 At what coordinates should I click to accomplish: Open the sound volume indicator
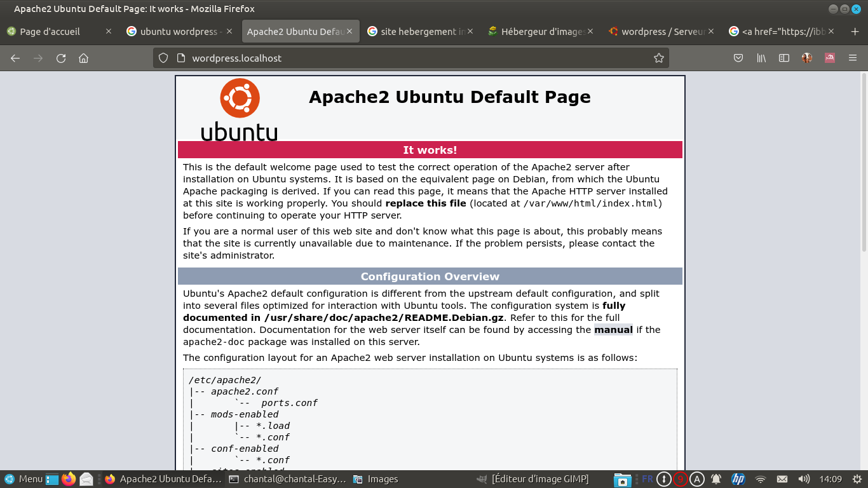pos(804,479)
